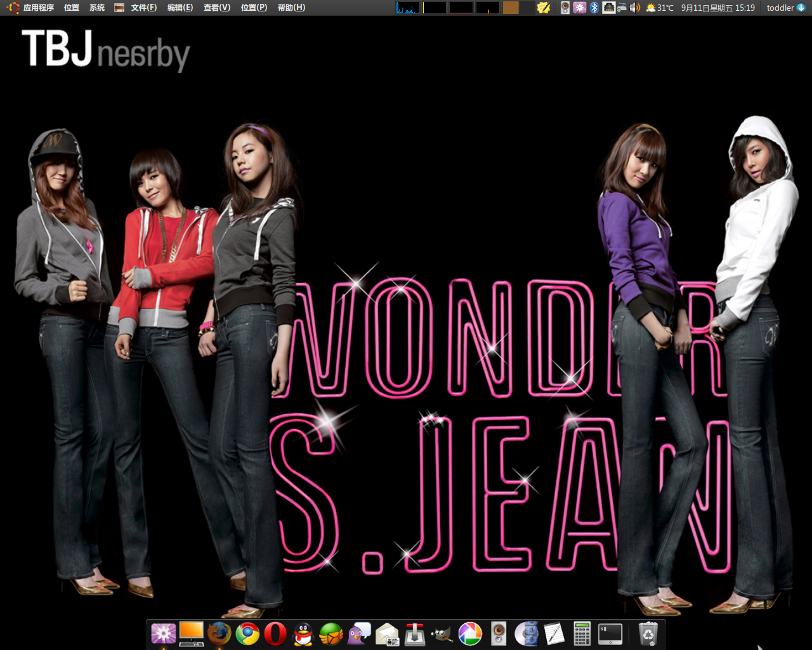The width and height of the screenshot is (812, 650).
Task: Open the yellow sticky notes tray icon
Action: pyautogui.click(x=544, y=8)
